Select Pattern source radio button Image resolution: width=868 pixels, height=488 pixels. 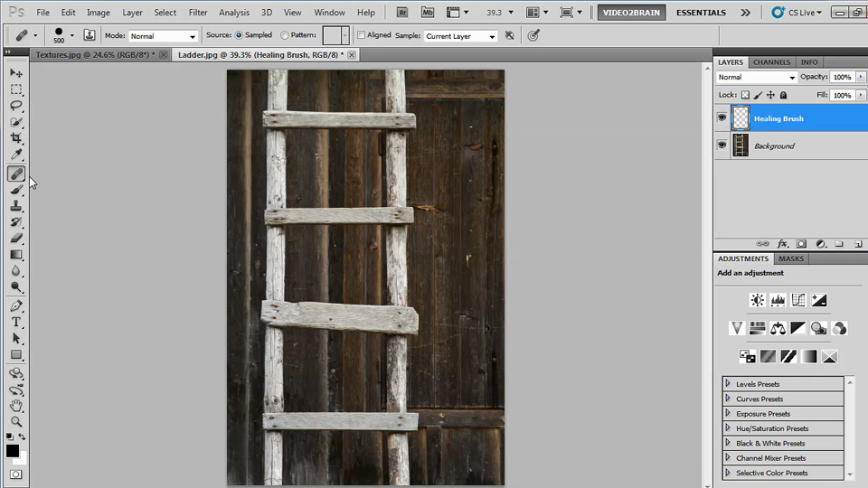pos(285,35)
